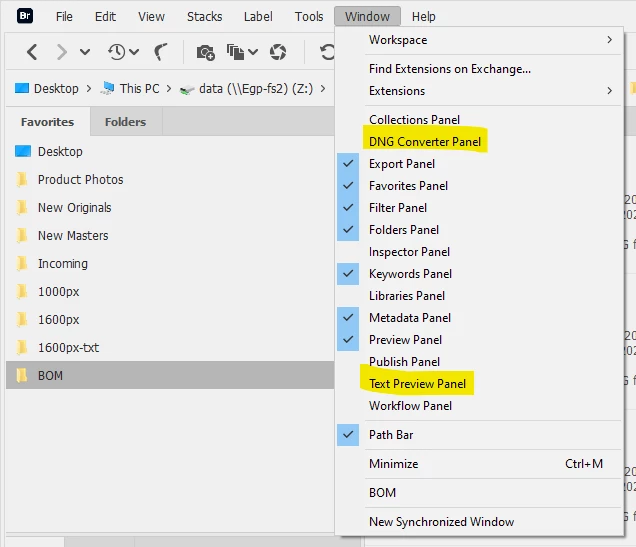Enable the Libraries Panel

[x=479, y=296]
